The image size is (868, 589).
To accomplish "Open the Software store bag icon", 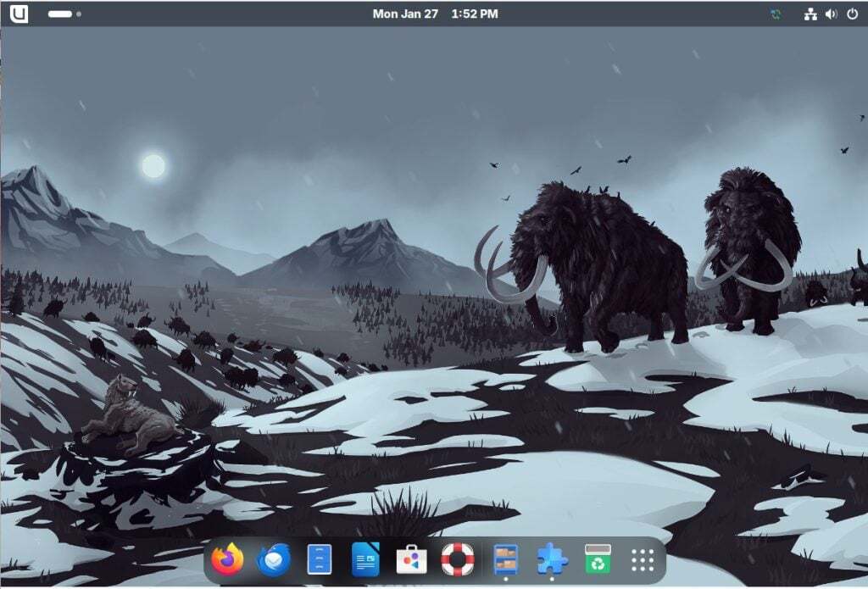I will point(411,559).
